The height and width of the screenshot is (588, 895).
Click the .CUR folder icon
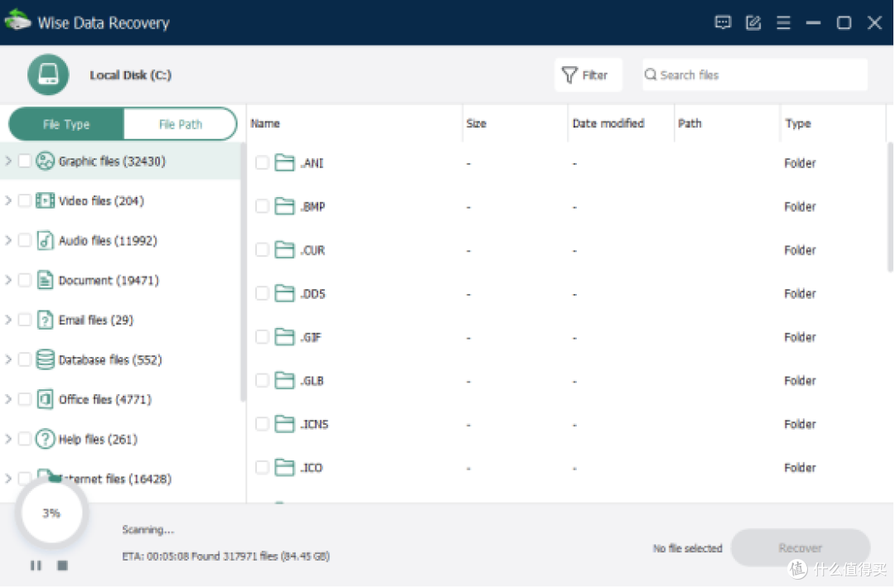tap(284, 250)
